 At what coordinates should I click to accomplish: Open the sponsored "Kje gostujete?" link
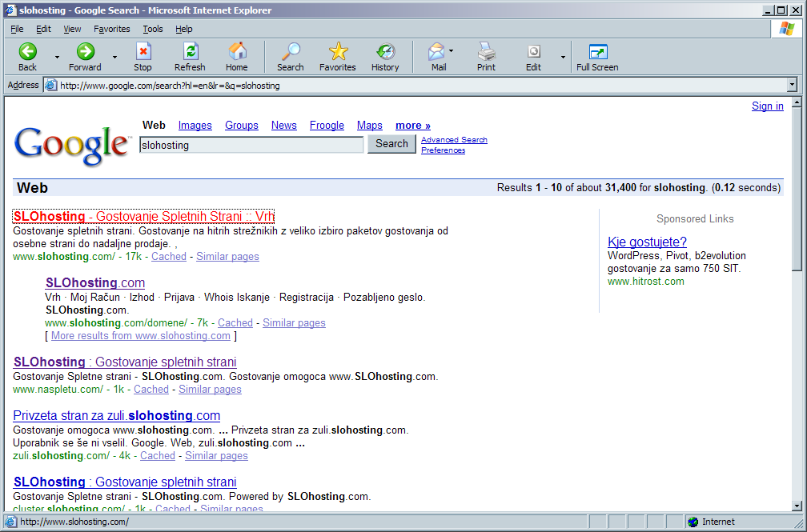647,242
